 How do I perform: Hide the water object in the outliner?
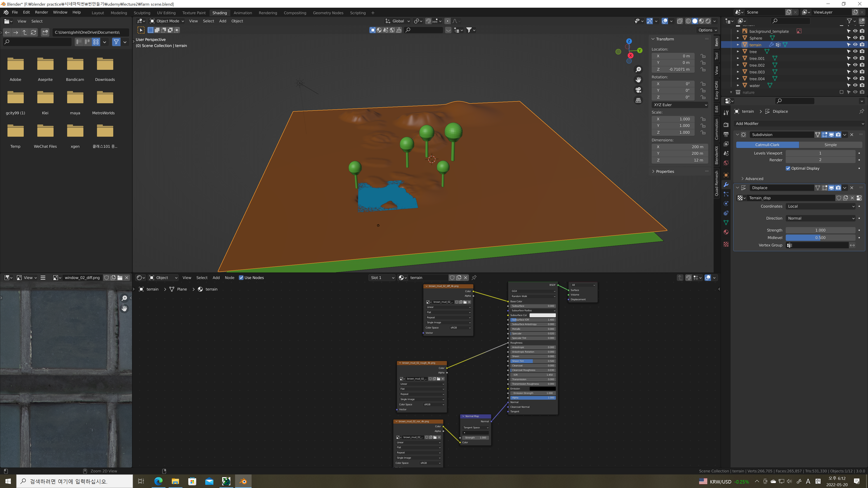[x=855, y=86]
